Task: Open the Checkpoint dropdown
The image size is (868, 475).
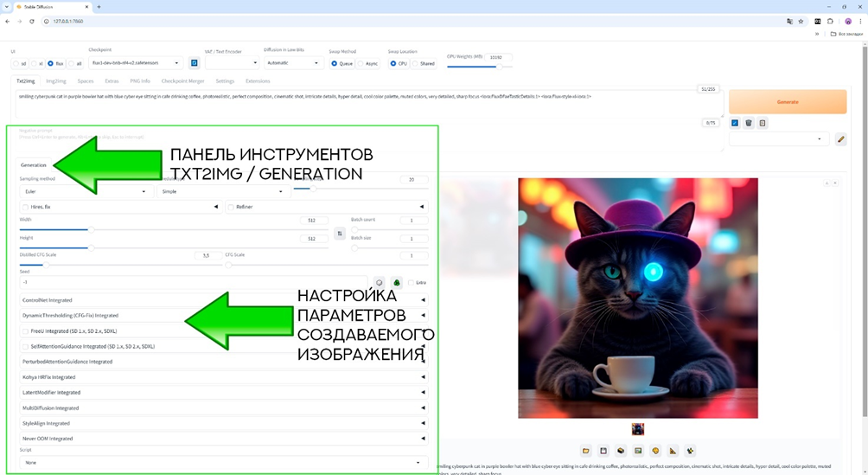Action: [x=136, y=63]
